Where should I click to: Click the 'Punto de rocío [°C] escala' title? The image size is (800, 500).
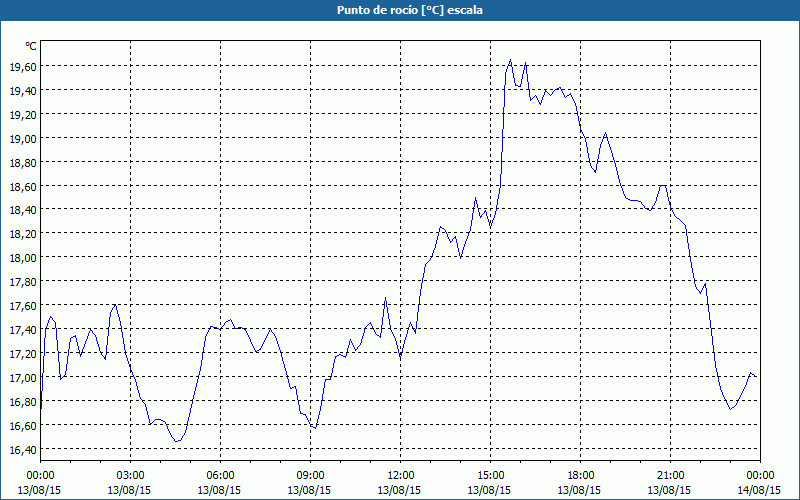click(x=410, y=10)
